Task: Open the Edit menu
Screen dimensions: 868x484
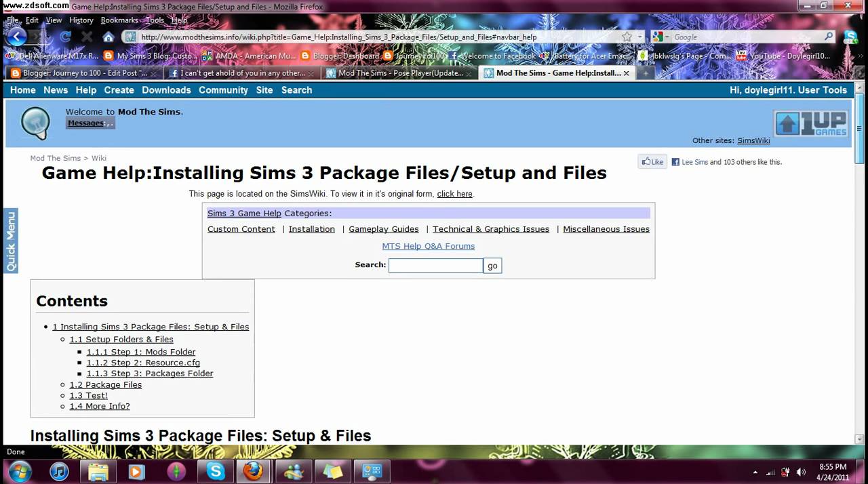Action: point(32,20)
